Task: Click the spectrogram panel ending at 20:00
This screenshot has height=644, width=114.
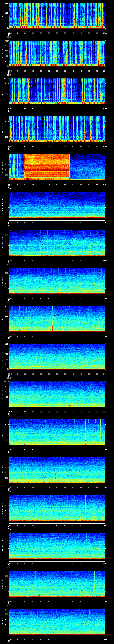Action: pyautogui.click(x=57, y=205)
